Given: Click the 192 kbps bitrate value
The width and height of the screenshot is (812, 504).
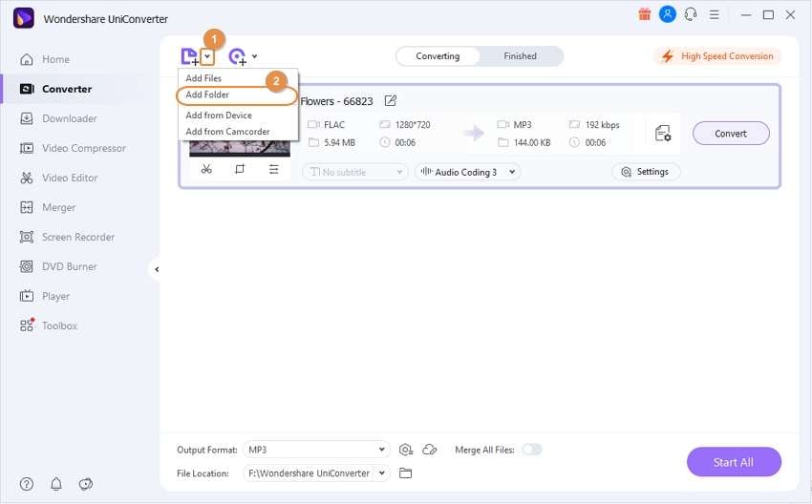Looking at the screenshot, I should [x=602, y=125].
